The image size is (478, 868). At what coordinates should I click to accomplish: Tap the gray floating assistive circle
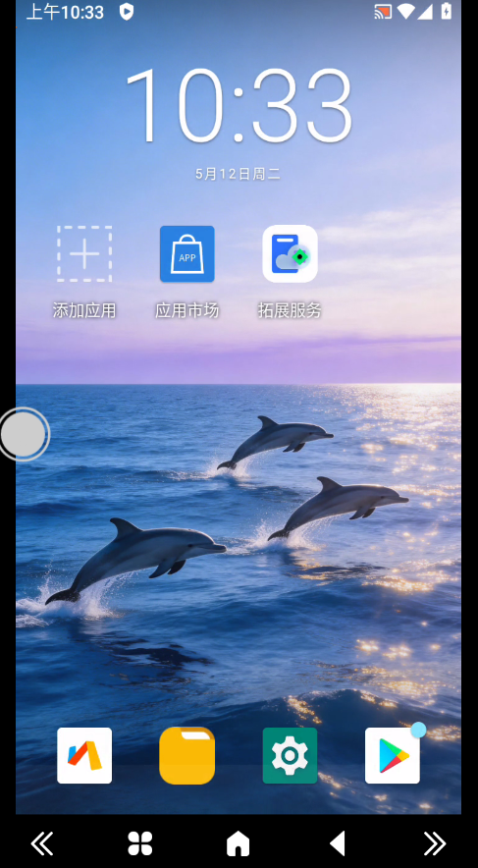(x=24, y=435)
